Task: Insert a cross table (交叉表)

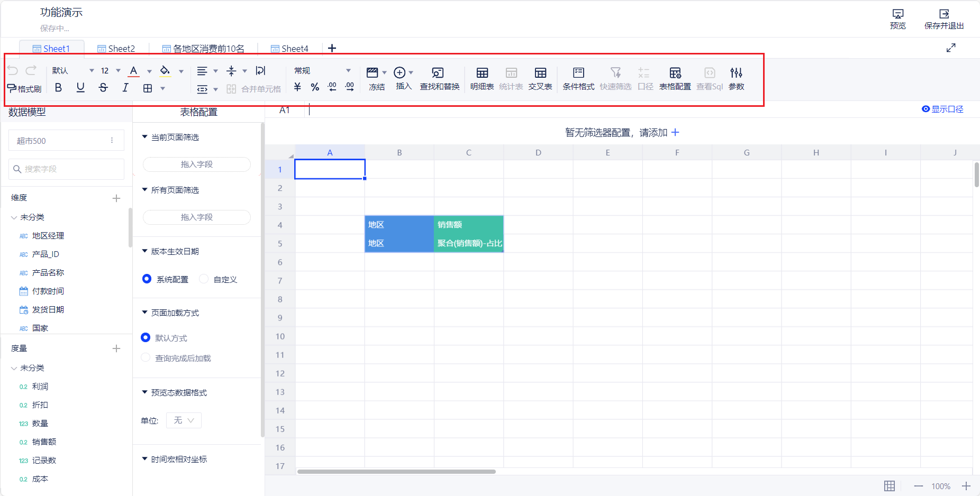Action: pos(540,78)
